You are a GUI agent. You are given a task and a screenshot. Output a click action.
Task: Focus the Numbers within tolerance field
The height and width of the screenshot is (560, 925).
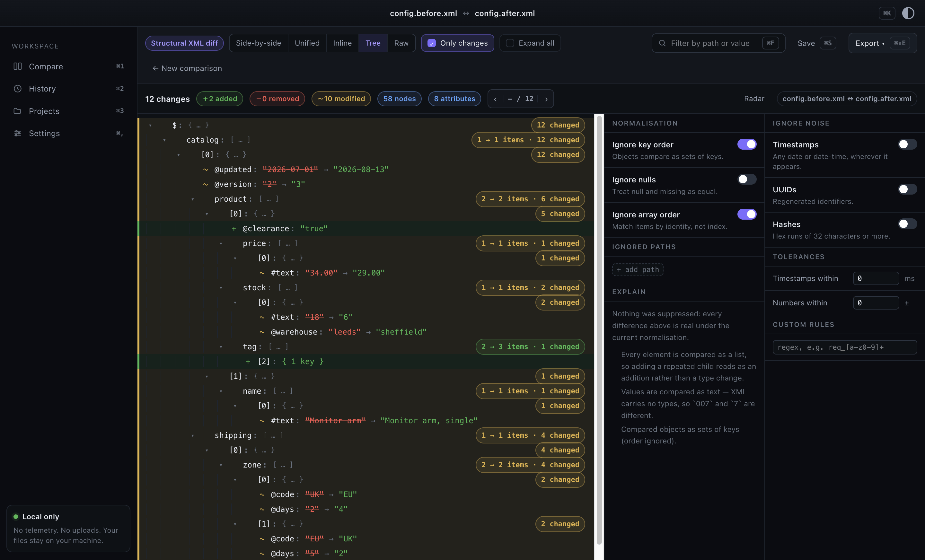(876, 303)
